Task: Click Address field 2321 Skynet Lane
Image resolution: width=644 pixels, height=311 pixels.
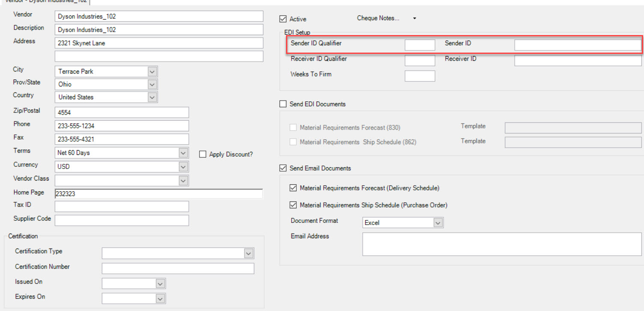Action: pos(159,43)
